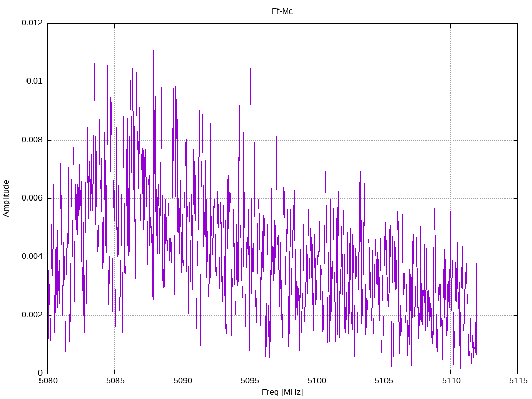Select the 0.008 y-axis tick label
The image size is (532, 399).
coord(32,140)
